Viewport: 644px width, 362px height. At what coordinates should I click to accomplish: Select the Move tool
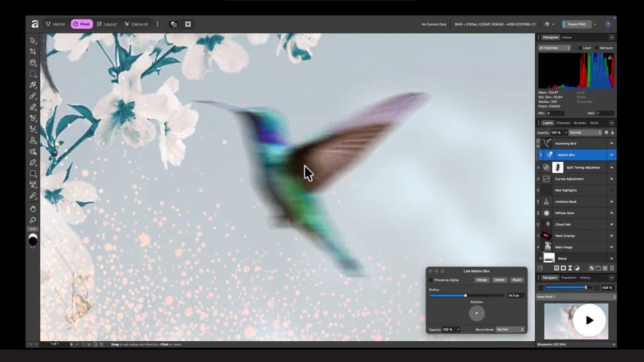[34, 41]
